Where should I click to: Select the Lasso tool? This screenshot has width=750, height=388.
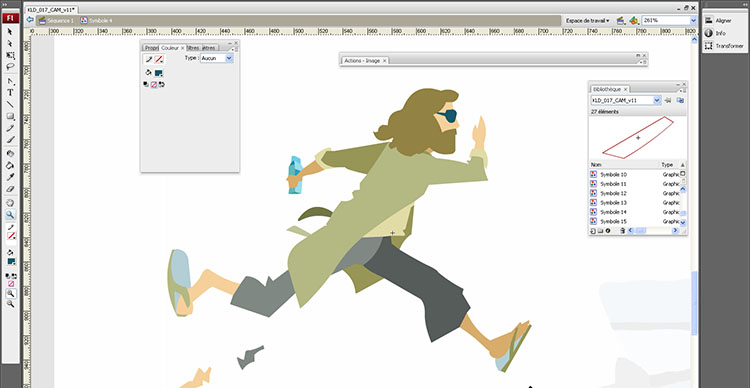[10, 67]
